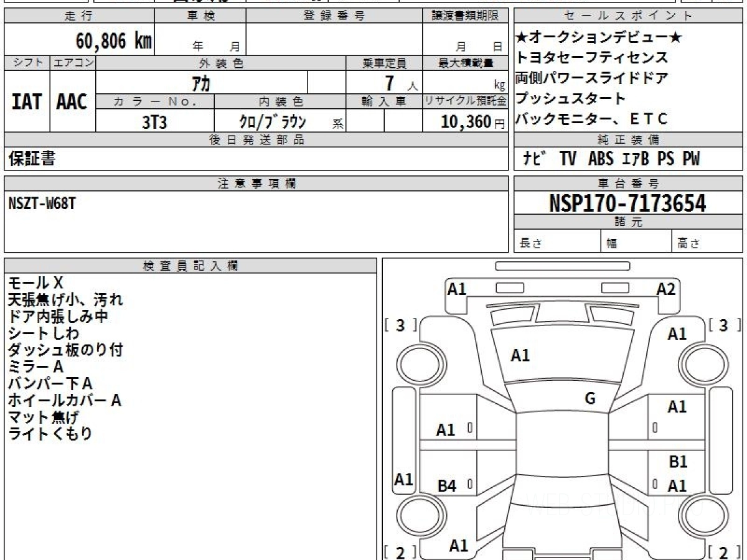Select the 保証書 entry
Image resolution: width=747 pixels, height=560 pixels.
[32, 159]
